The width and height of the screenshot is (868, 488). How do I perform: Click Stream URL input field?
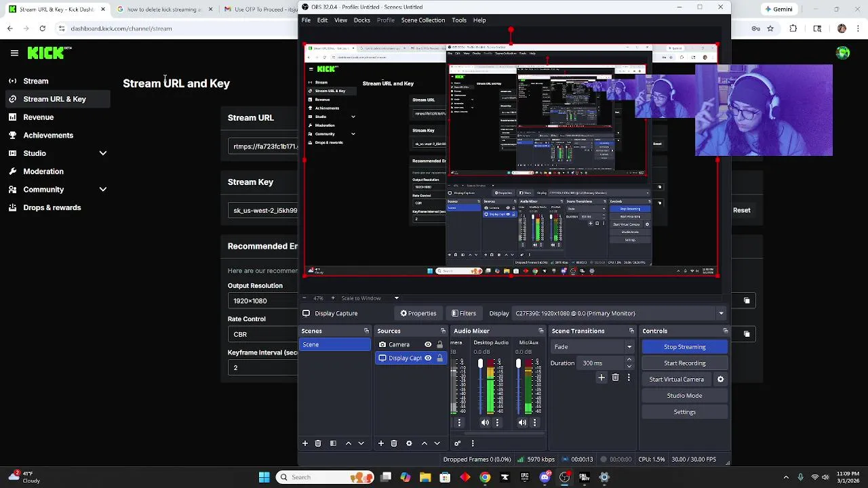[263, 146]
